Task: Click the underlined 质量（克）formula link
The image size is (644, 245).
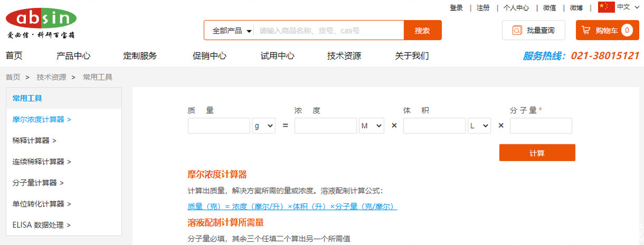Action: point(292,207)
